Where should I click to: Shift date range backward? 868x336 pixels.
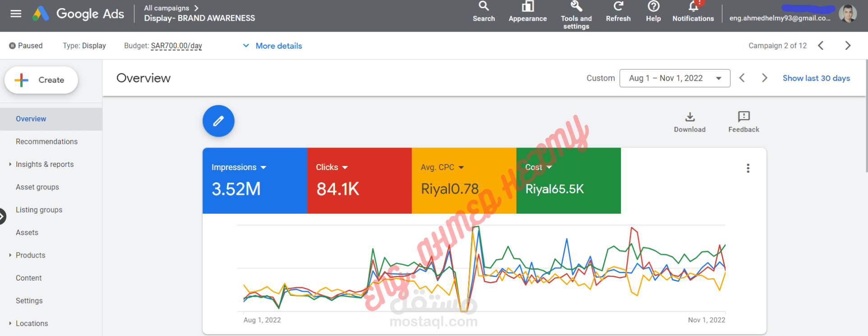click(x=742, y=78)
